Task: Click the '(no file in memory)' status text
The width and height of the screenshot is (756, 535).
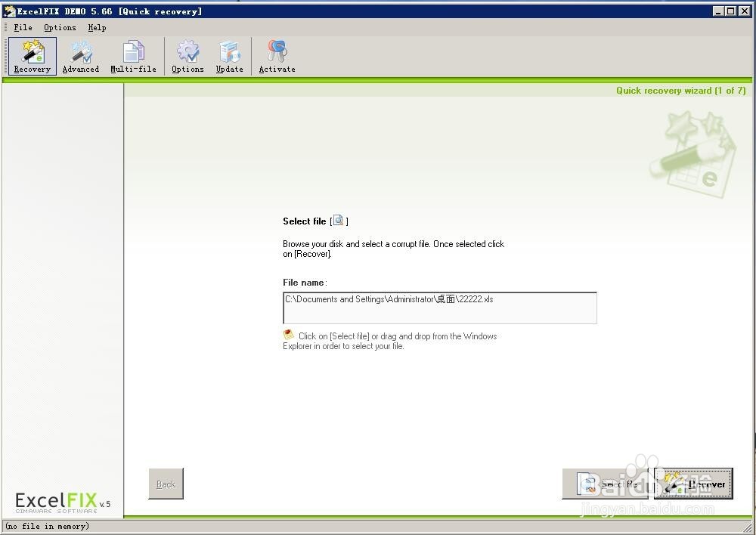Action: [47, 527]
